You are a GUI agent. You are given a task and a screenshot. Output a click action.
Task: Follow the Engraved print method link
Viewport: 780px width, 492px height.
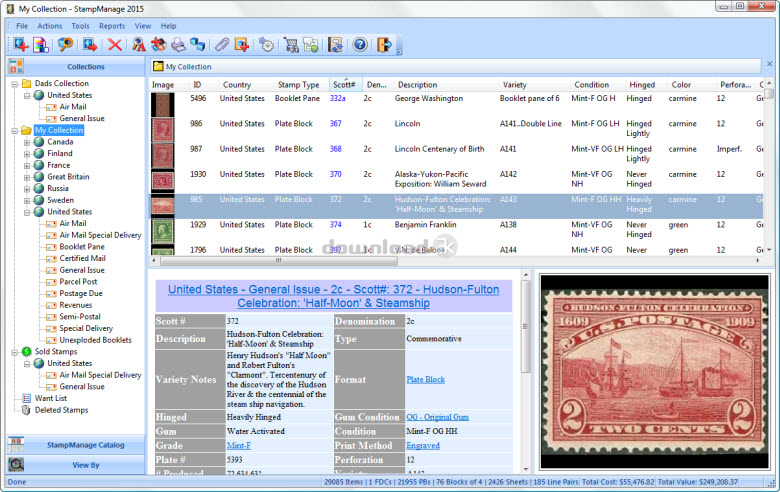[x=423, y=446]
